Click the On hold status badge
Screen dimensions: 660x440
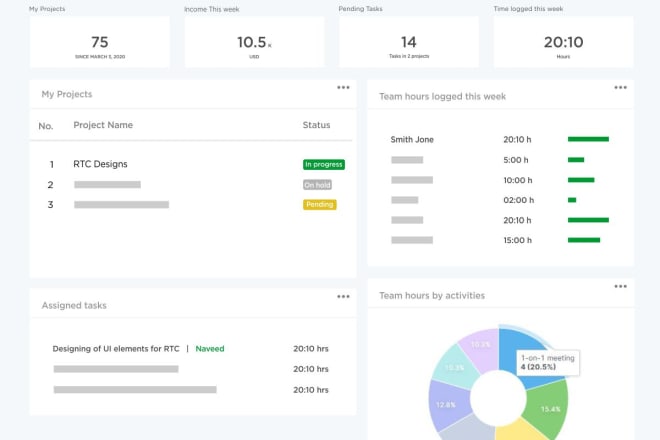pos(317,185)
